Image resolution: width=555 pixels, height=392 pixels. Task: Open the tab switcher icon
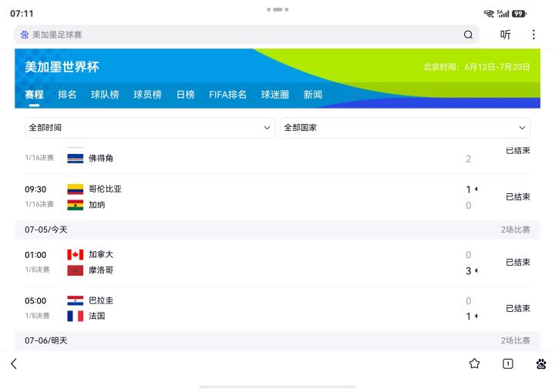tap(507, 364)
